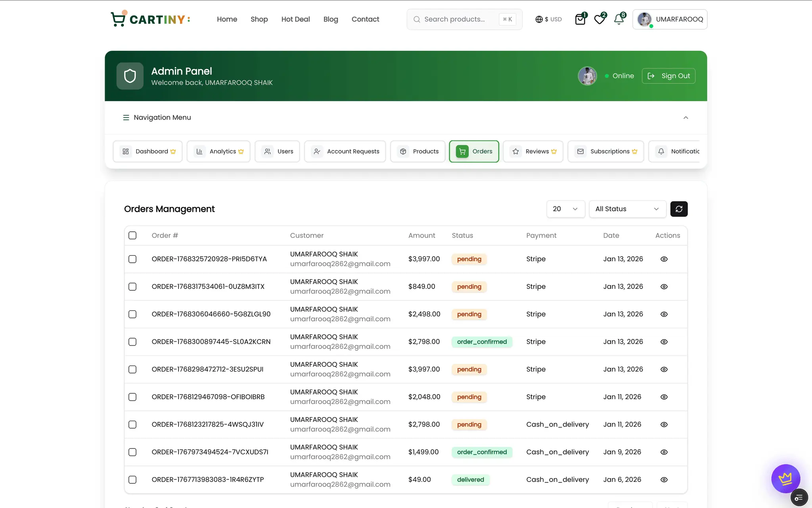Click the USD currency globe selector
812x508 pixels.
[x=548, y=19]
